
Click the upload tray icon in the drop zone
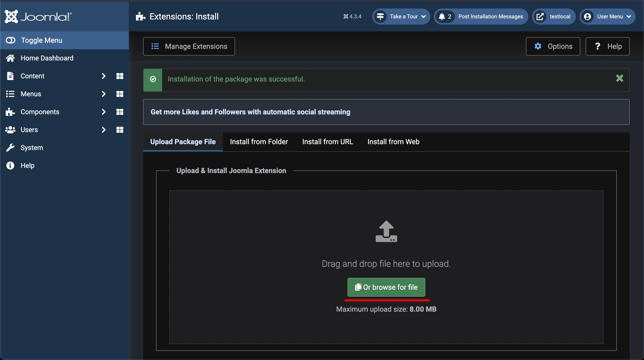[386, 231]
